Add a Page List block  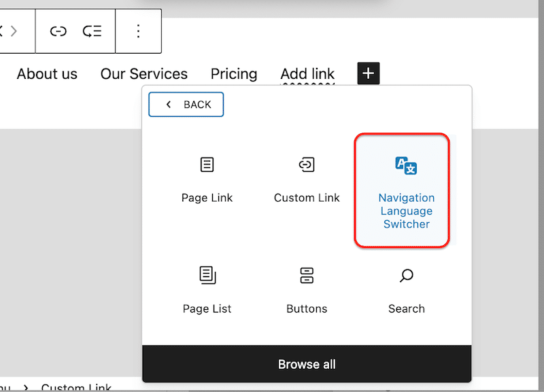tap(207, 289)
